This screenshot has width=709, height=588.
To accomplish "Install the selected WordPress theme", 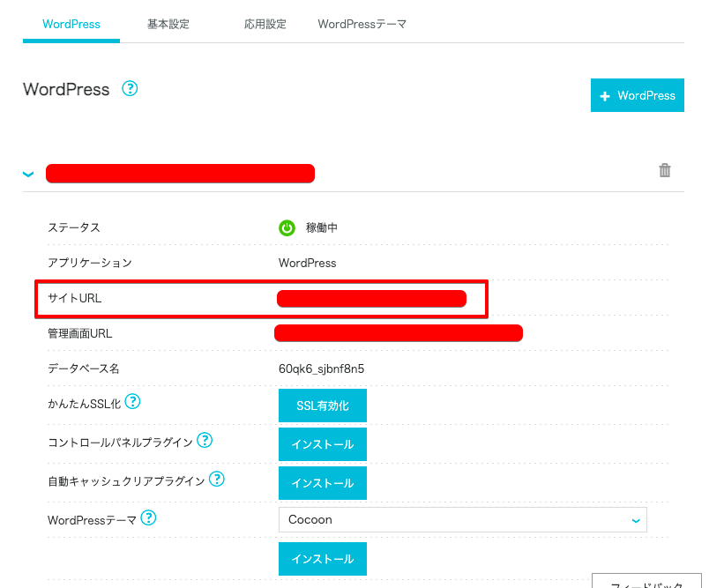I will point(323,559).
